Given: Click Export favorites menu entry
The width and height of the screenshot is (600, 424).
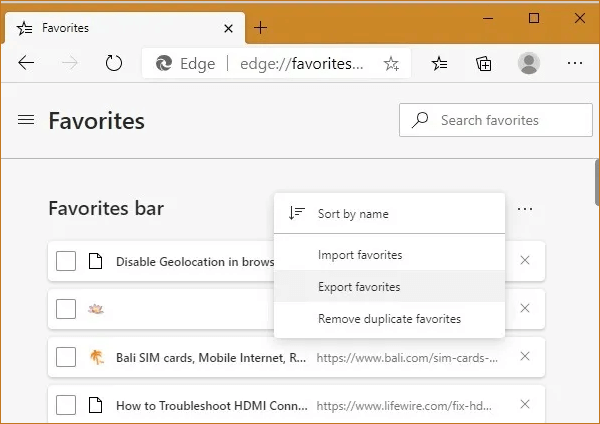Looking at the screenshot, I should click(358, 287).
